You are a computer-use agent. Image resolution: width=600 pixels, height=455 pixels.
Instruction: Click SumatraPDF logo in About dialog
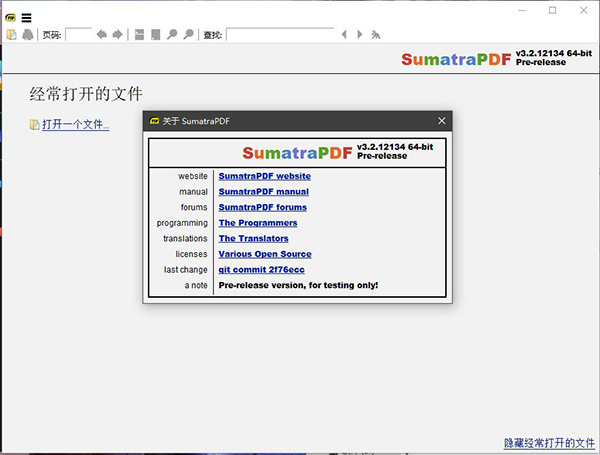point(297,153)
